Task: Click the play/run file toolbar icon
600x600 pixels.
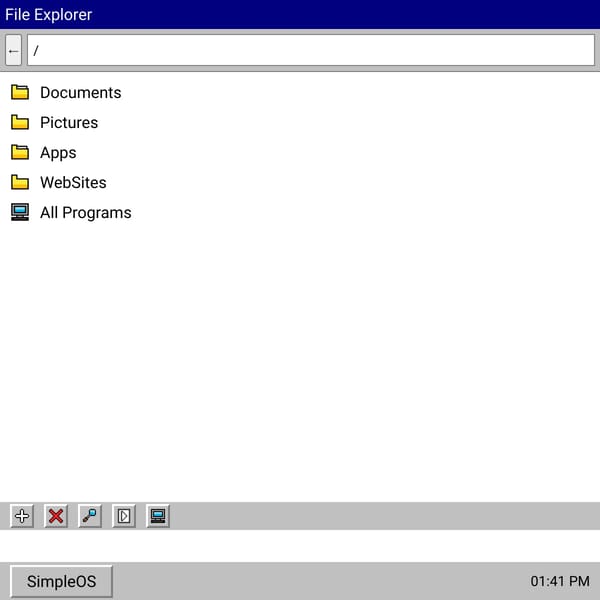Action: coord(124,516)
